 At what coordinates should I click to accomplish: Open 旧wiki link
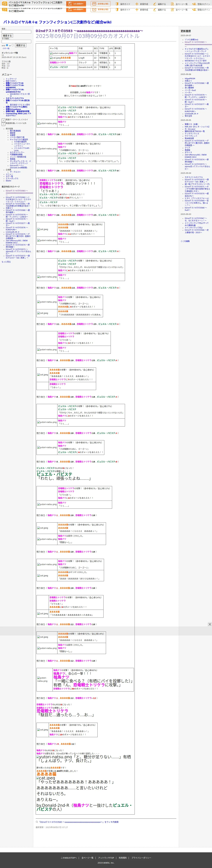(x=8, y=181)
